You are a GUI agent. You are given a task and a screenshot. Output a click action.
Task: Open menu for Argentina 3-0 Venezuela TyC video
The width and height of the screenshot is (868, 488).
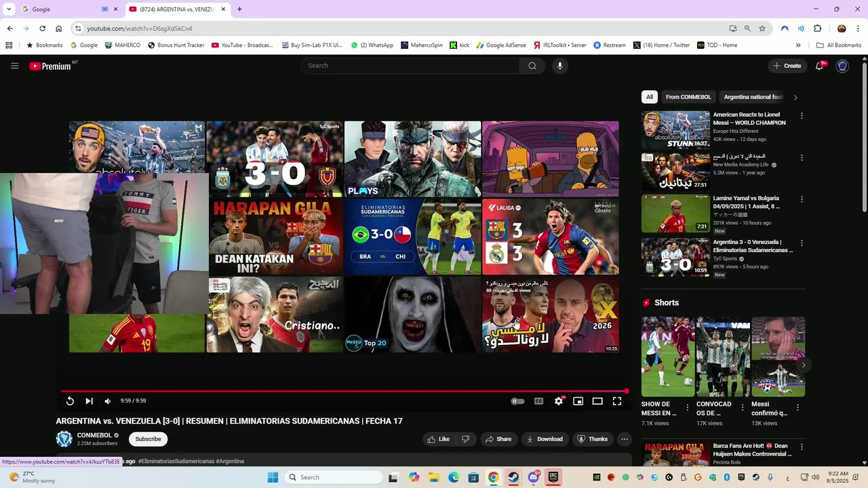[802, 243]
